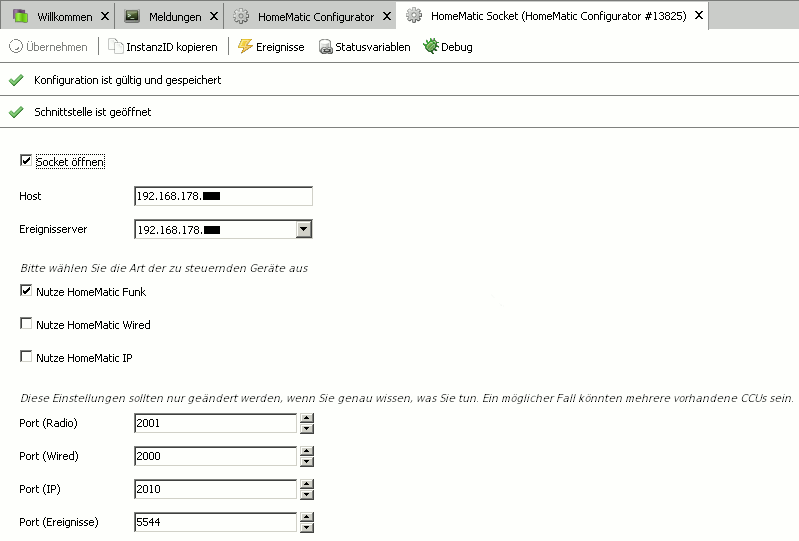
Task: Close the Willkommen tab
Action: point(105,16)
